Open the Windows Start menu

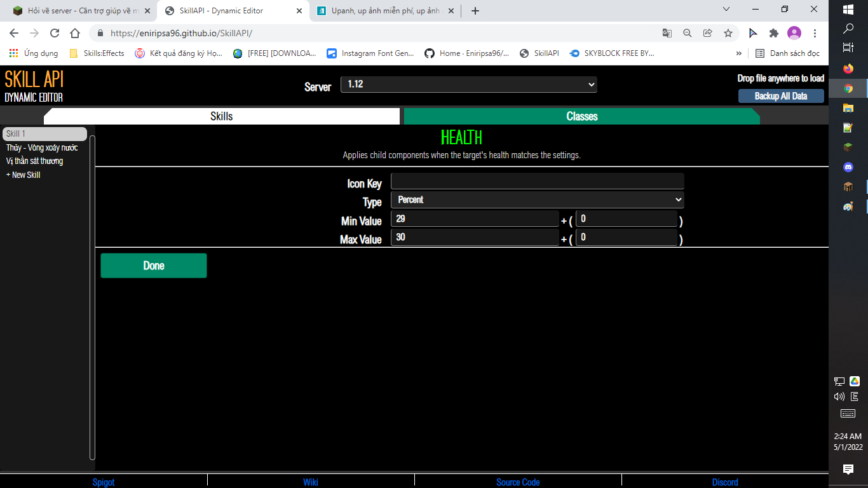tap(848, 10)
